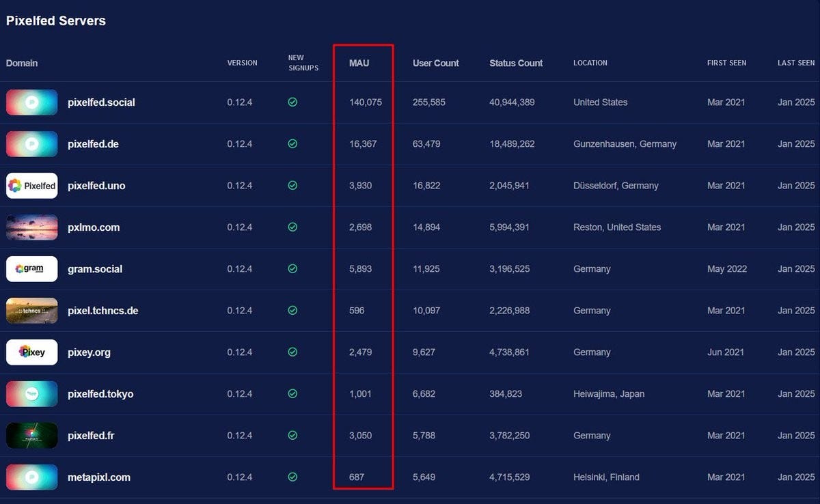Click the new signups checkmark for metapixl.com

(x=292, y=477)
